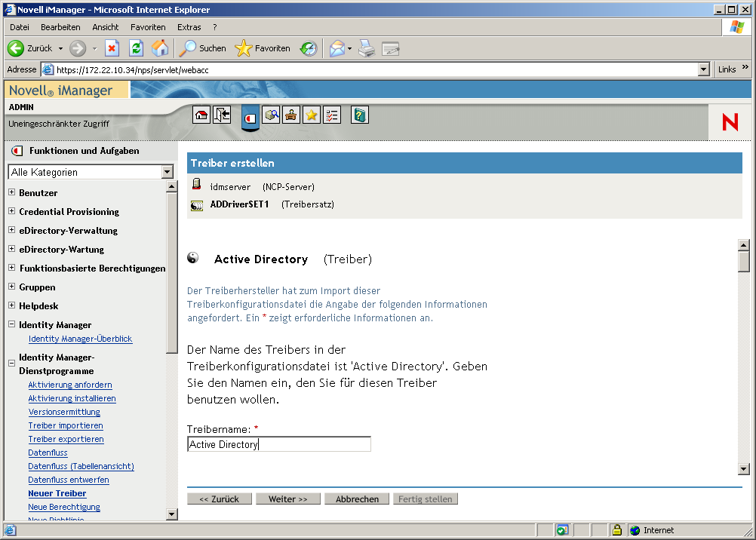Screen dimensions: 756x540
Task: Click the Help book icon
Action: [x=359, y=115]
